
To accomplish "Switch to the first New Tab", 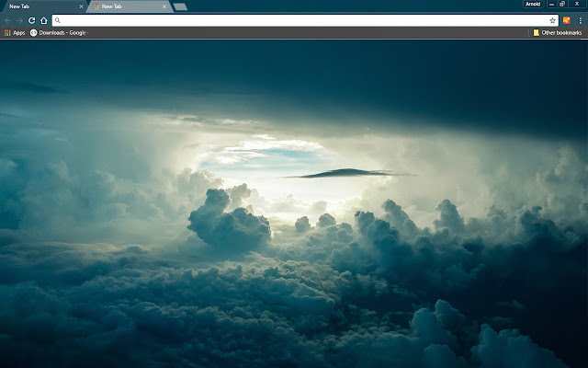I will click(x=43, y=6).
